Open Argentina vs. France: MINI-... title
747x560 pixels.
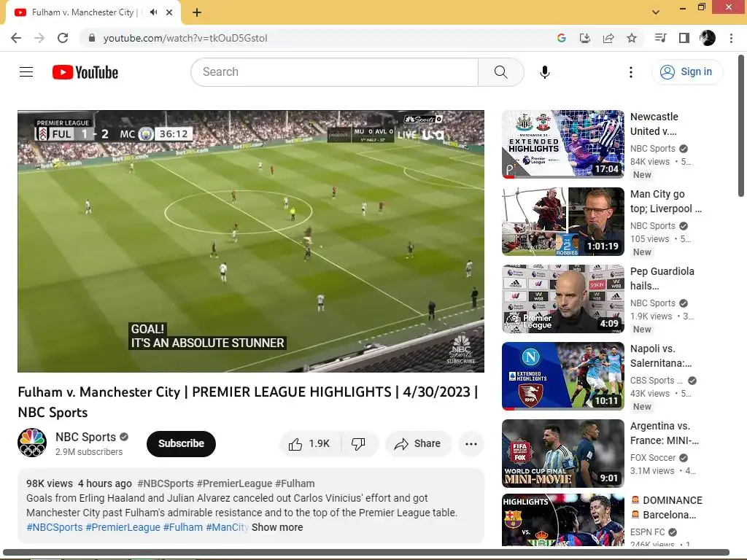664,433
